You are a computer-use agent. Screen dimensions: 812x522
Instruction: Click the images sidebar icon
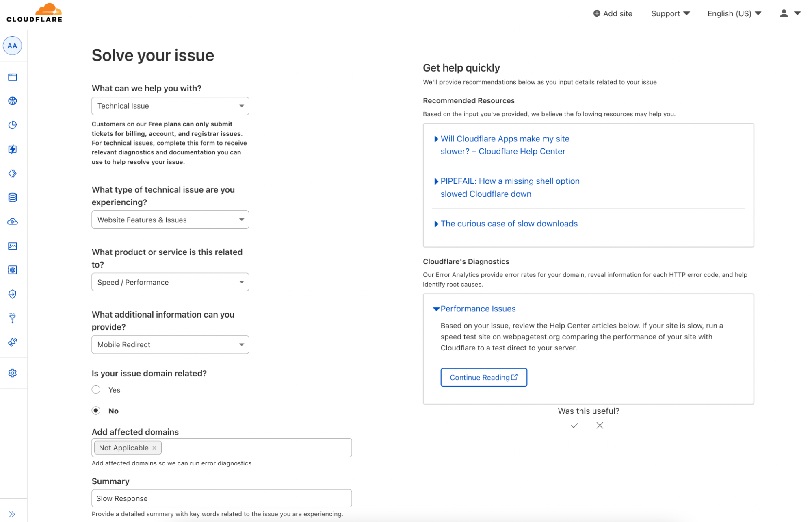tap(13, 246)
